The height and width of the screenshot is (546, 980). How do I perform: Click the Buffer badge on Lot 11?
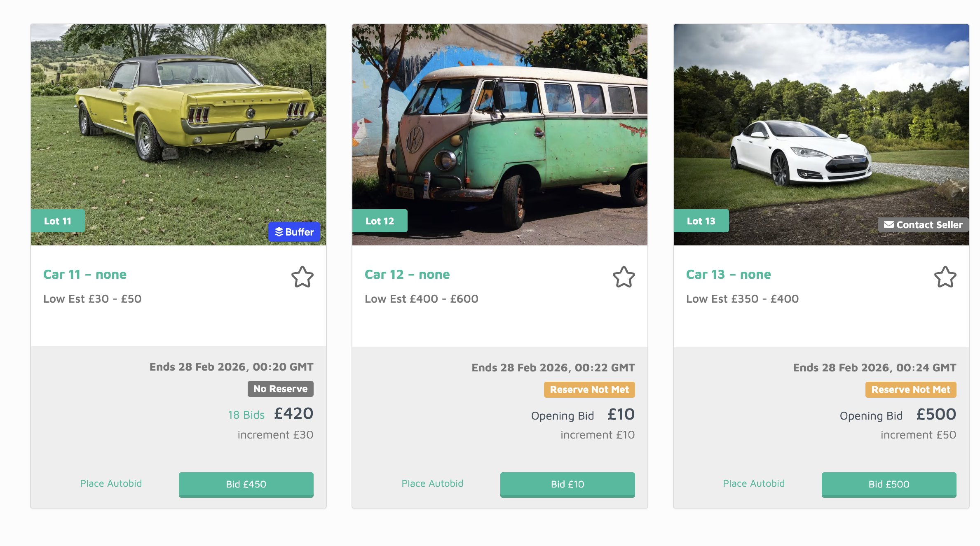pos(294,232)
